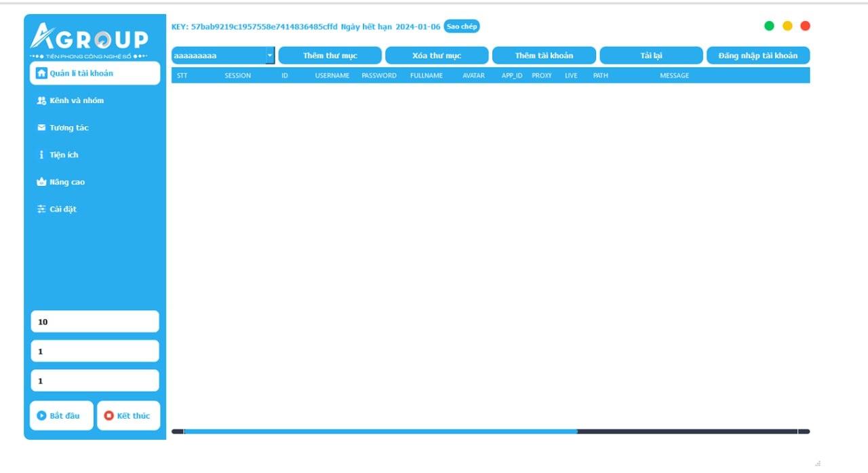
Task: Expand the aaaaaaaaa folder dropdown arrow
Action: [270, 56]
